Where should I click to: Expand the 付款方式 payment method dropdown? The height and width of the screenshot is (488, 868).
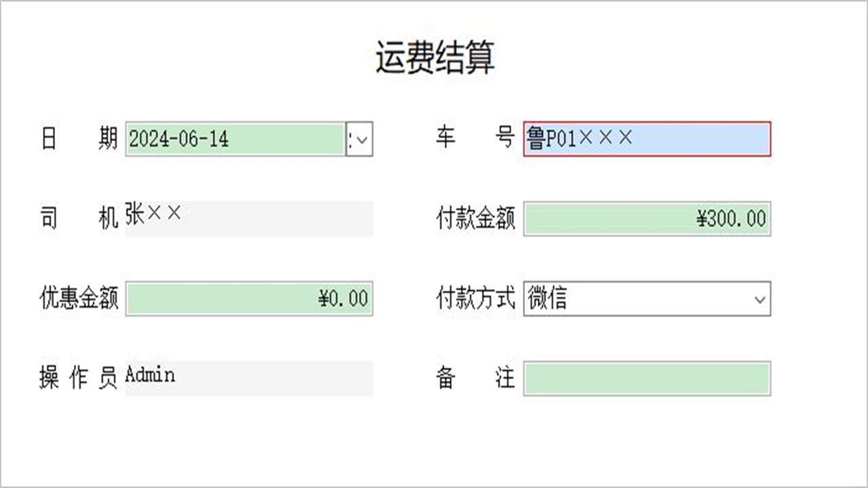click(x=759, y=298)
